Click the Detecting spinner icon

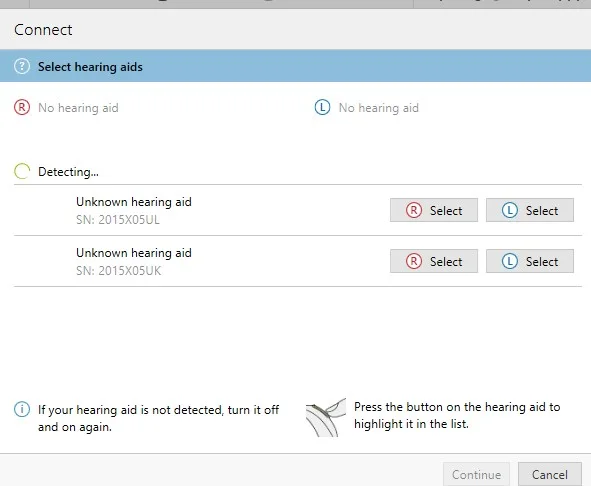[22, 171]
